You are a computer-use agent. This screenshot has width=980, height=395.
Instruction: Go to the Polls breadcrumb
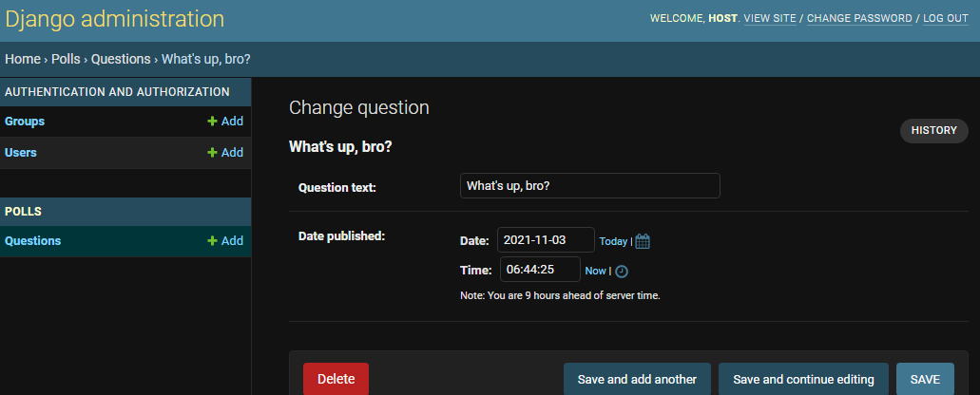tap(66, 59)
